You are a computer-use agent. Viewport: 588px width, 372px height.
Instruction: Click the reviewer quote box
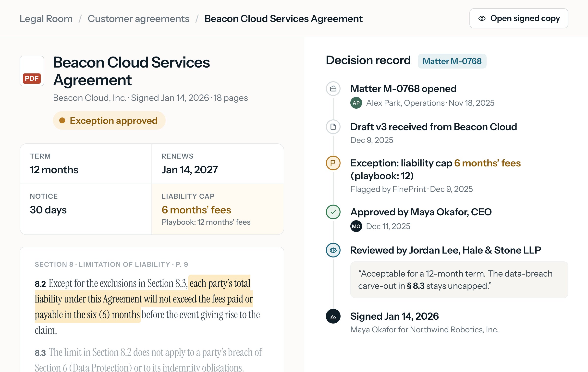click(459, 280)
